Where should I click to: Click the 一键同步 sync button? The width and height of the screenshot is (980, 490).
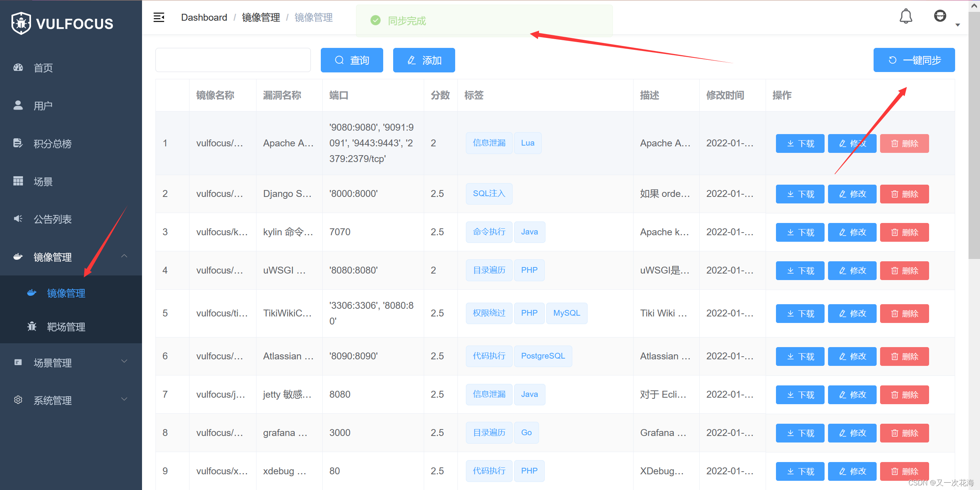914,60
